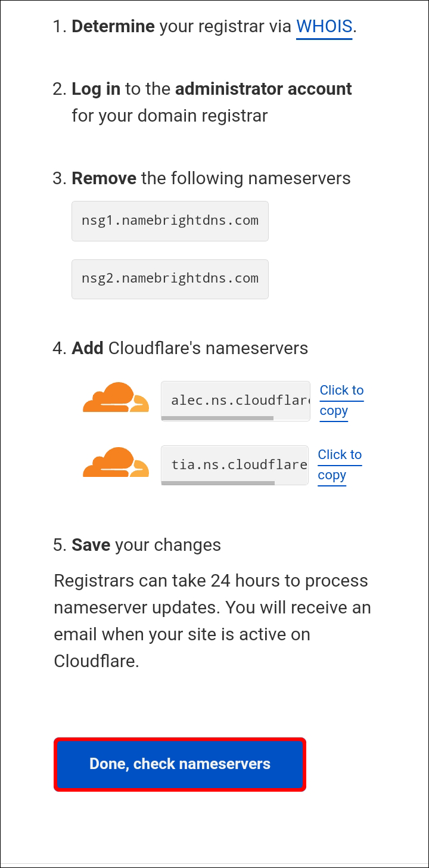Select the nsg1.namebrightdns.com nameserver box
The width and height of the screenshot is (429, 868).
[170, 221]
